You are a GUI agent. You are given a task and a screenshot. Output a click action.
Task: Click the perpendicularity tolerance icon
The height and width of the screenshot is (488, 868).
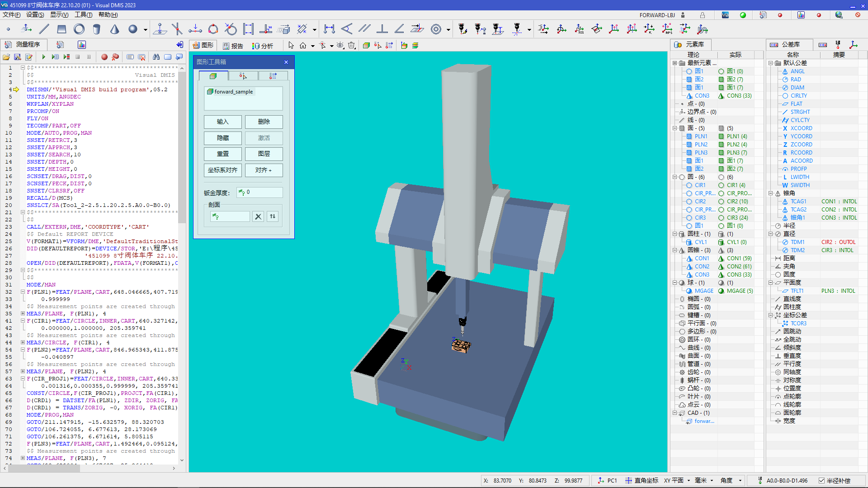382,29
